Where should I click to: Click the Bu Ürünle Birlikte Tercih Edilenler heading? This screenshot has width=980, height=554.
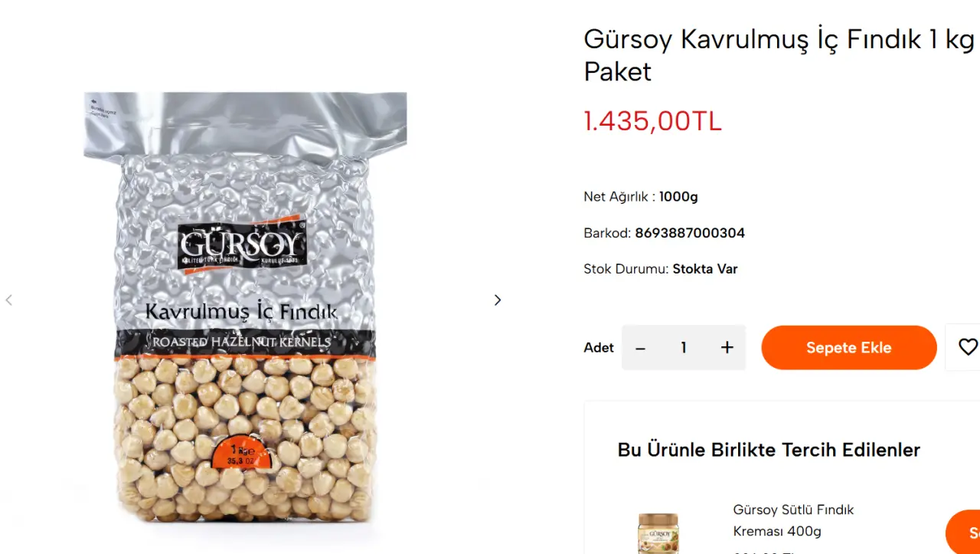[769, 450]
